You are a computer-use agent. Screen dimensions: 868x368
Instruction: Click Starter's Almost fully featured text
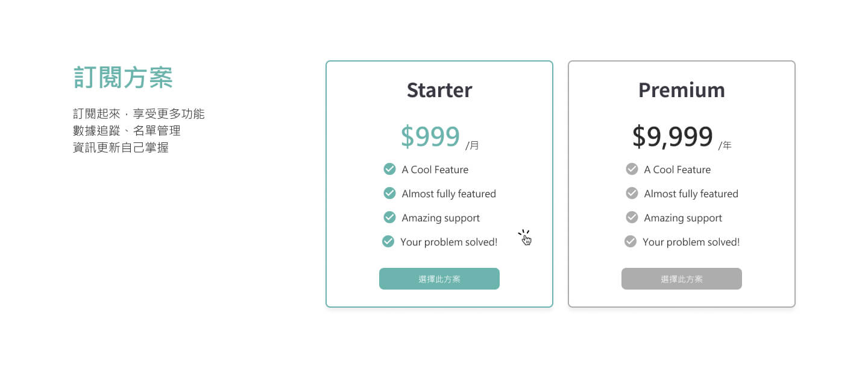[x=449, y=194]
